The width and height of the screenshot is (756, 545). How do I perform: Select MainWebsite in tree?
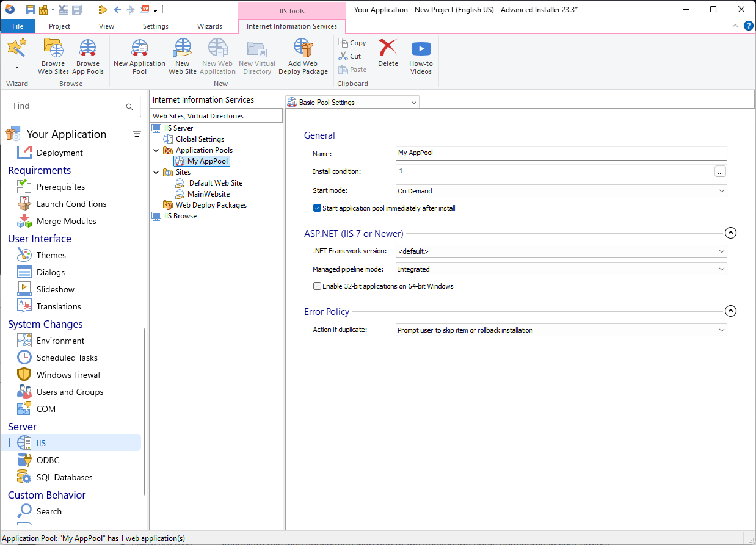(208, 194)
